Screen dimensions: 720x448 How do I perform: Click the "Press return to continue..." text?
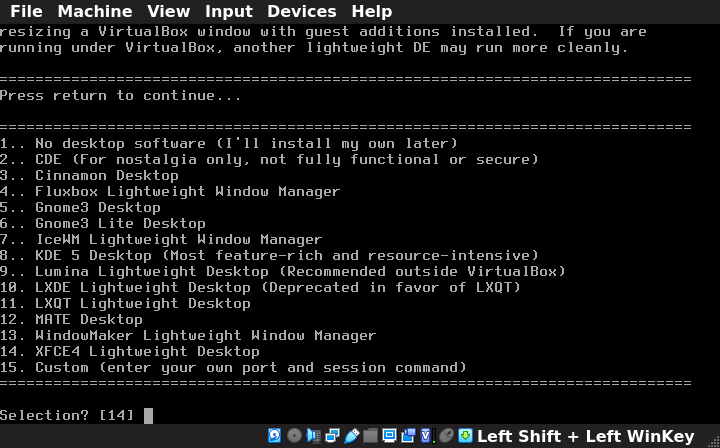coord(121,95)
